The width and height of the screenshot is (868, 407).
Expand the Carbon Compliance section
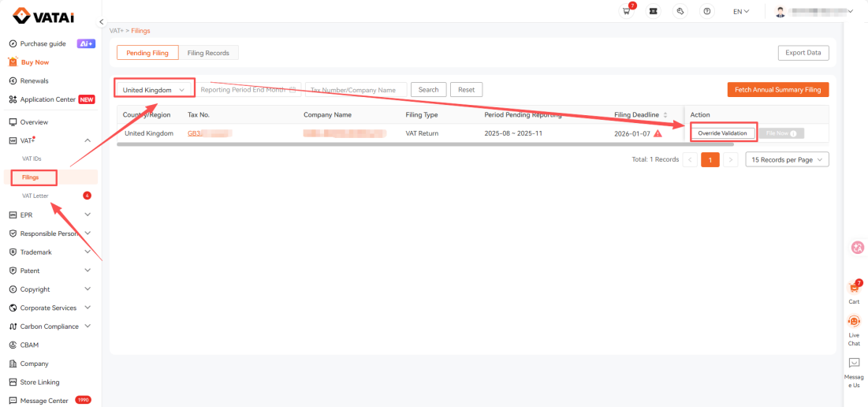(x=88, y=327)
